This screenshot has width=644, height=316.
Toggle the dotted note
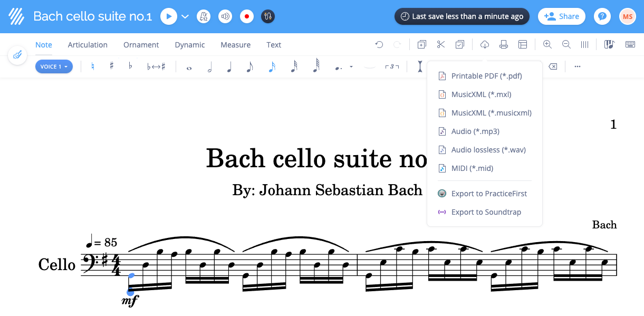click(x=338, y=68)
